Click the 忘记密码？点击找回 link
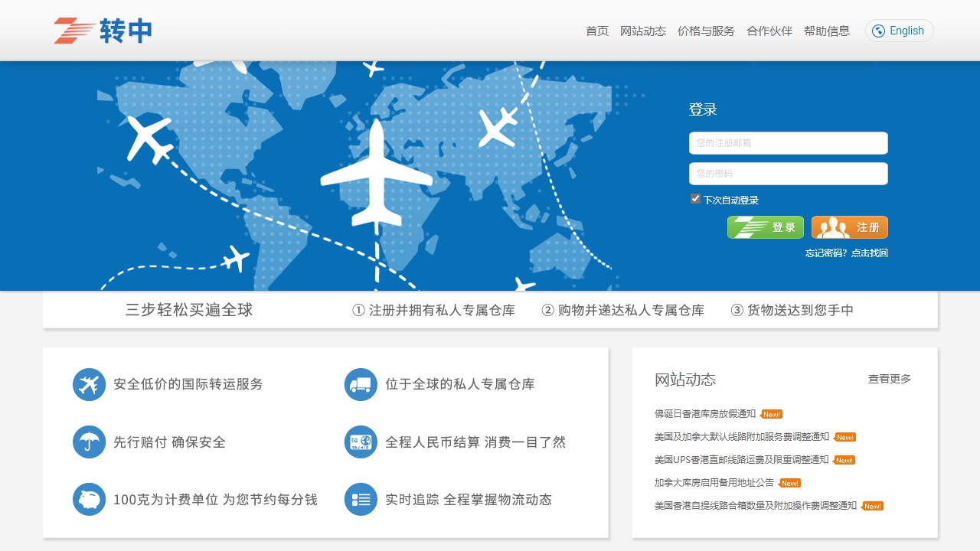The width and height of the screenshot is (980, 551). coord(847,253)
